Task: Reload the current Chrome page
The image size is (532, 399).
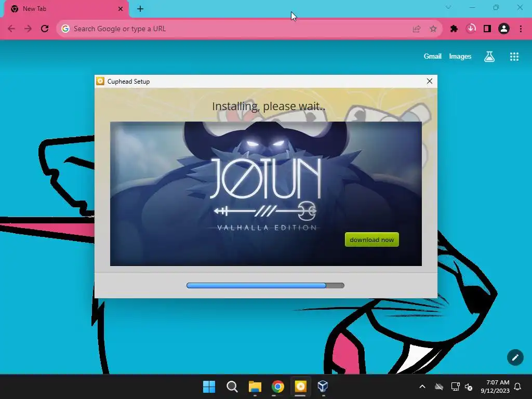Action: tap(45, 29)
